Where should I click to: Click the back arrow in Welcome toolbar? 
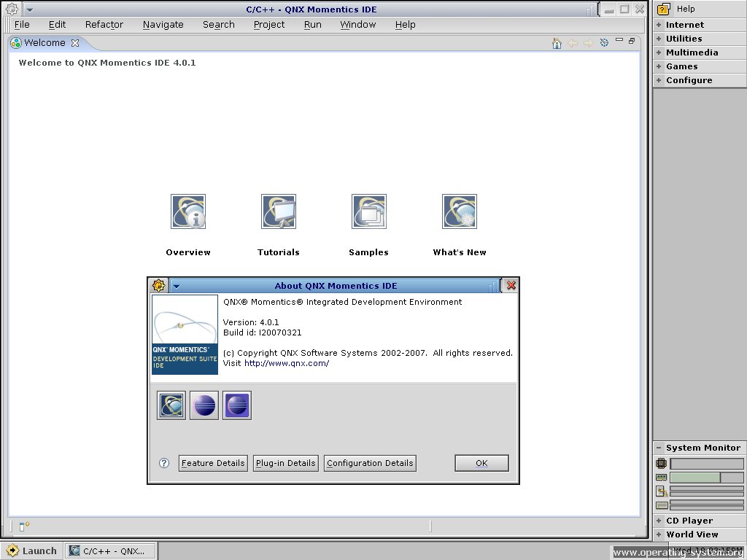(573, 43)
